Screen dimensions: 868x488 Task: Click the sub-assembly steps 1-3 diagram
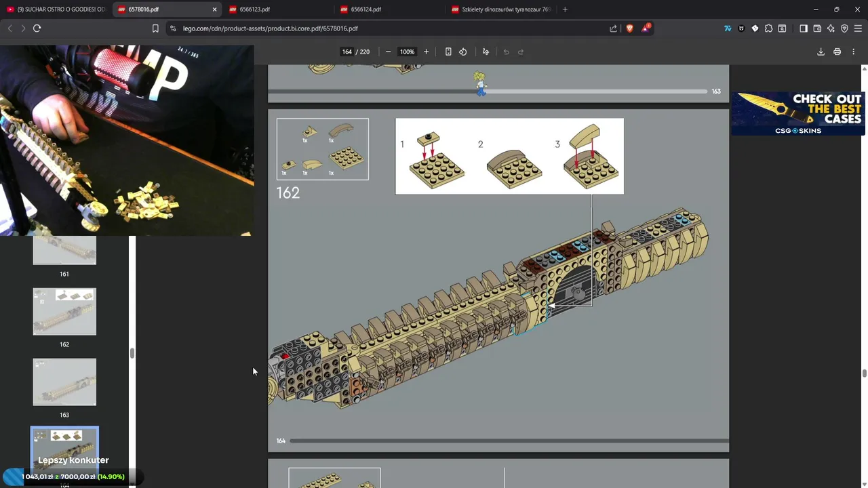coord(509,157)
